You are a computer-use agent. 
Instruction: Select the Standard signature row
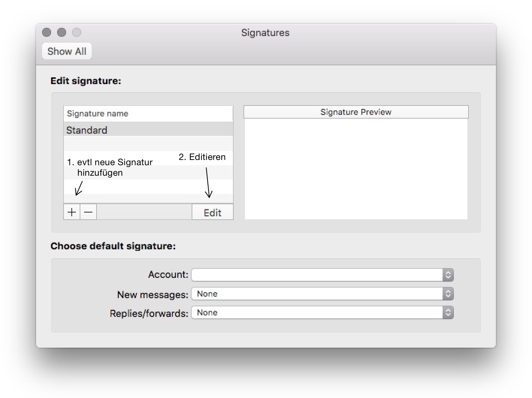(148, 130)
